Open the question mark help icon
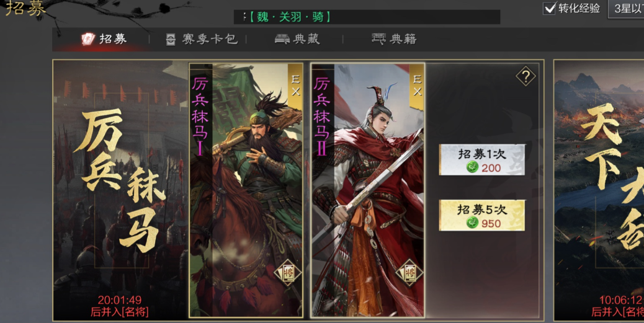This screenshot has width=644, height=323. [525, 76]
